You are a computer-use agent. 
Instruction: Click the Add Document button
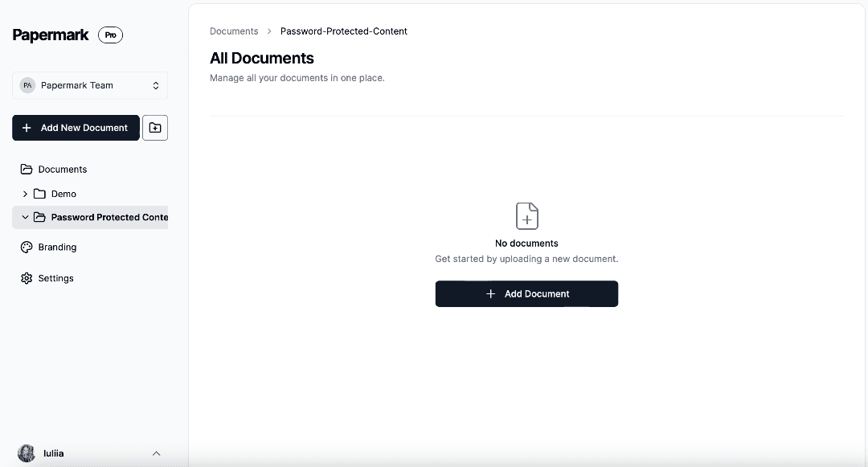(x=526, y=293)
